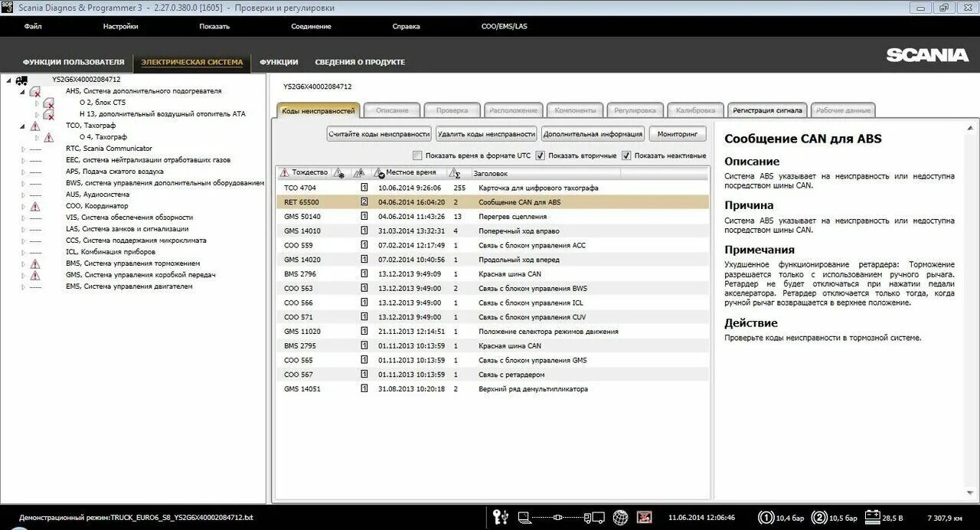Screen dimensions: 980x530
Task: Expand the EMS, управления двигателем node
Action: [23, 286]
